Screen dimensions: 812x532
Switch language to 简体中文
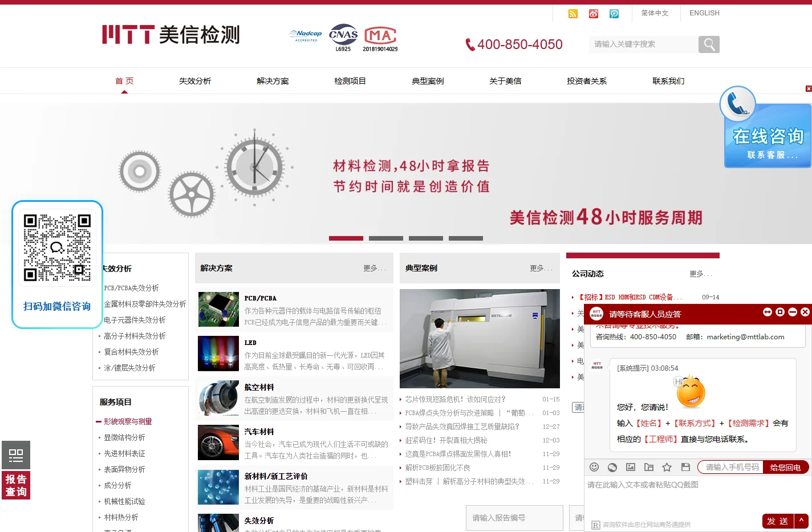tap(655, 13)
